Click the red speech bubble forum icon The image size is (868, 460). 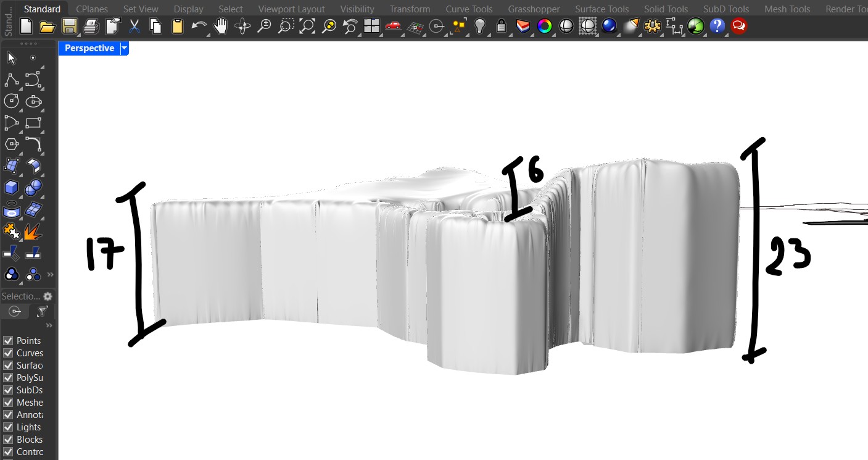click(x=738, y=27)
